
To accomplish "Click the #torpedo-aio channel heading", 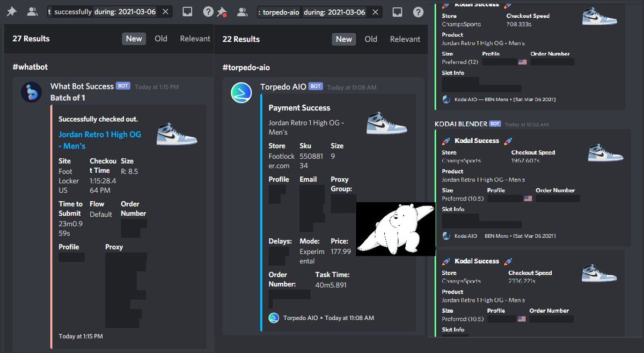I will (246, 67).
